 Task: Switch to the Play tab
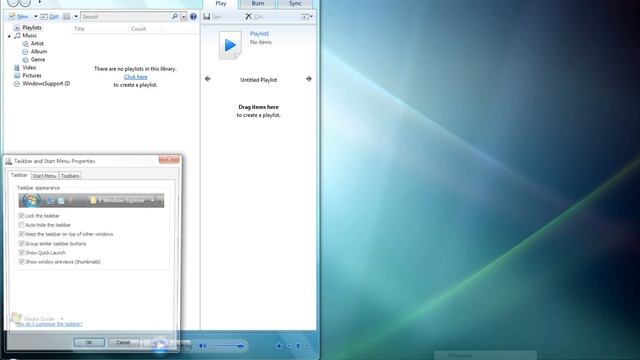pyautogui.click(x=221, y=4)
